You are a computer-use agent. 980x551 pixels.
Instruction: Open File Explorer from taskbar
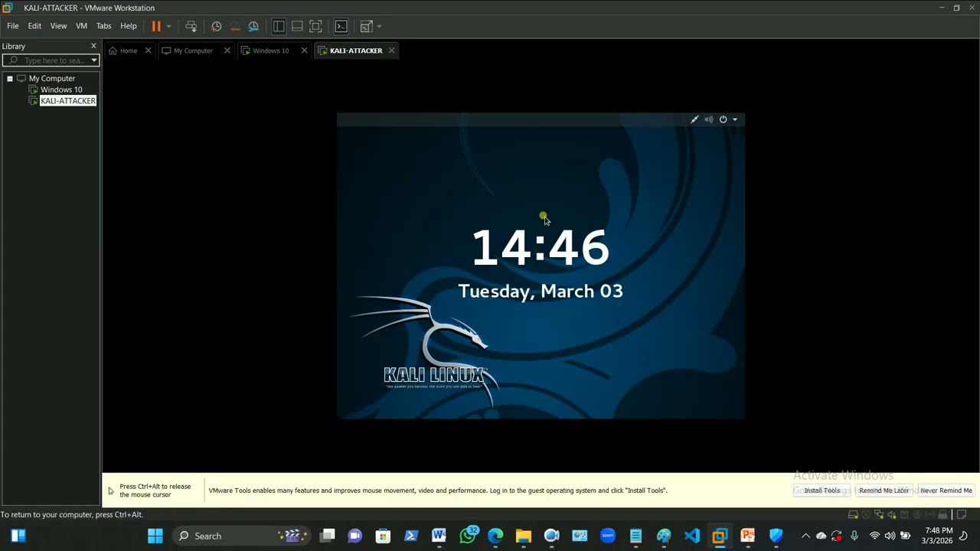click(x=524, y=536)
